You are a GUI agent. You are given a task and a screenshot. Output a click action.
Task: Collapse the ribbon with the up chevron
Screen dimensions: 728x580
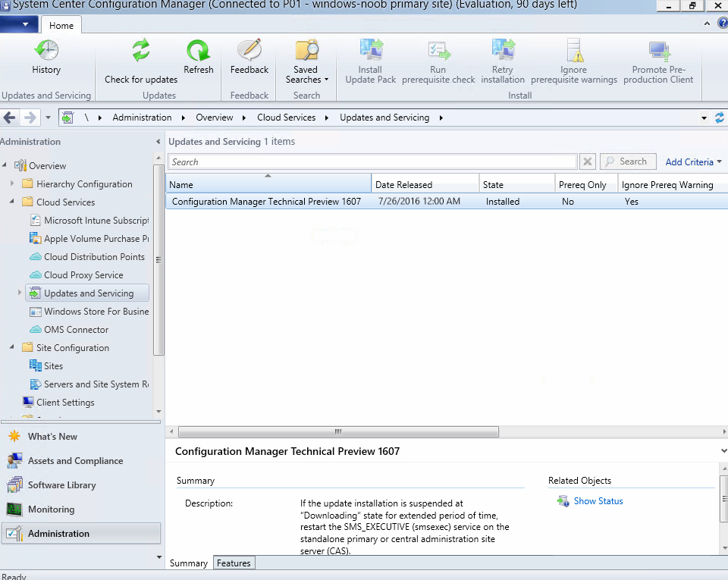pyautogui.click(x=707, y=24)
